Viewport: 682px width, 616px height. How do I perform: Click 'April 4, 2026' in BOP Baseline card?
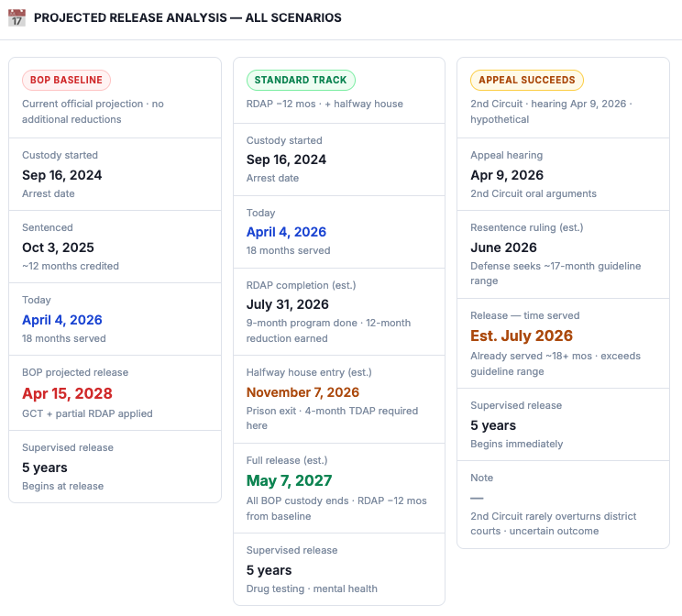coord(62,320)
